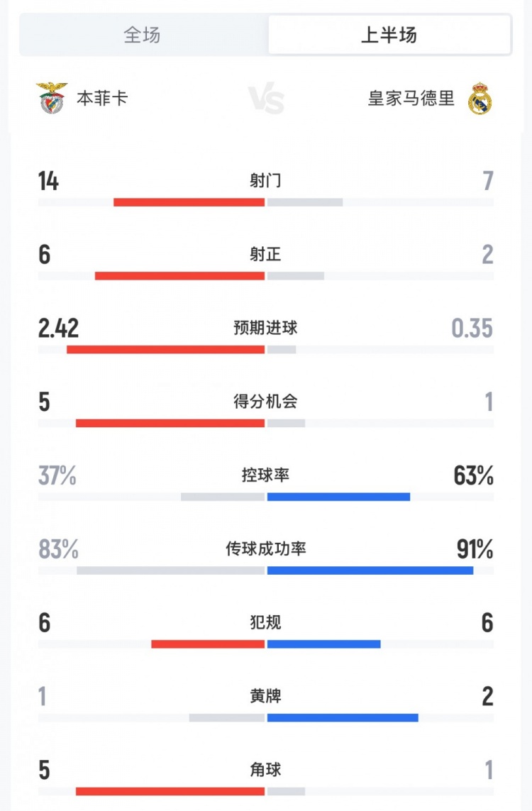The image size is (532, 811).
Task: Click Real Madrid's 91% pass accuracy value
Action: coord(474,550)
